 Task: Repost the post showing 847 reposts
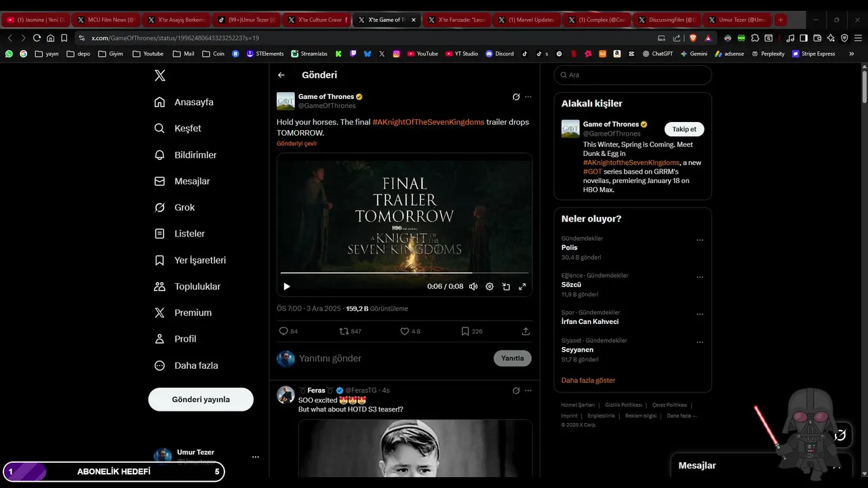point(350,331)
